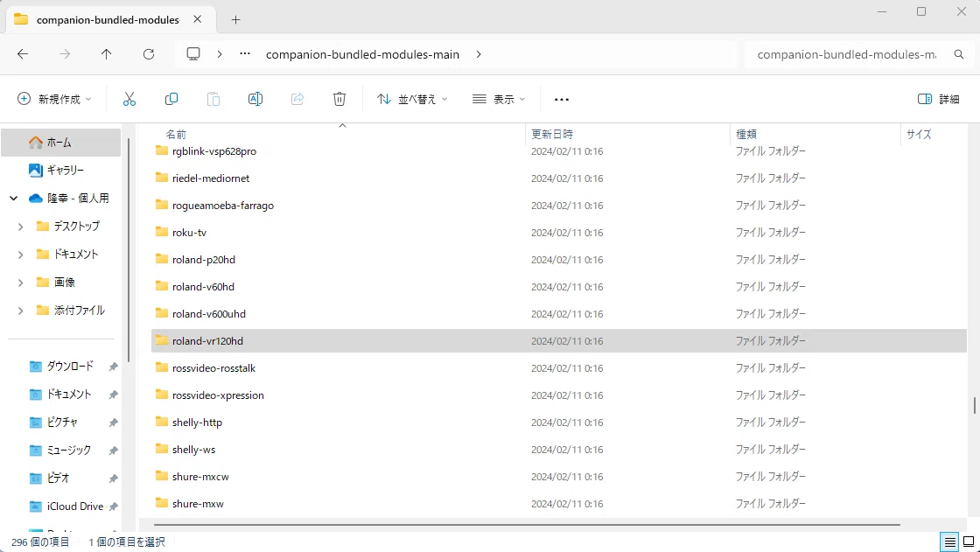Viewport: 980px width, 552px height.
Task: Select the riedel-mediornet folder
Action: pyautogui.click(x=211, y=178)
